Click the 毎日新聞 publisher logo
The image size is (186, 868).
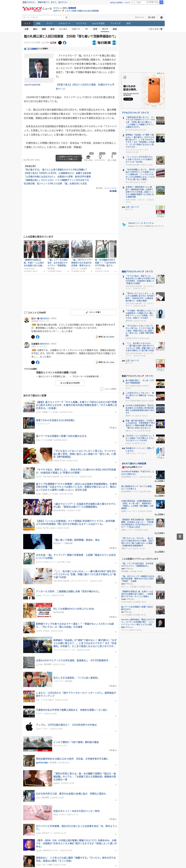pyautogui.click(x=104, y=43)
